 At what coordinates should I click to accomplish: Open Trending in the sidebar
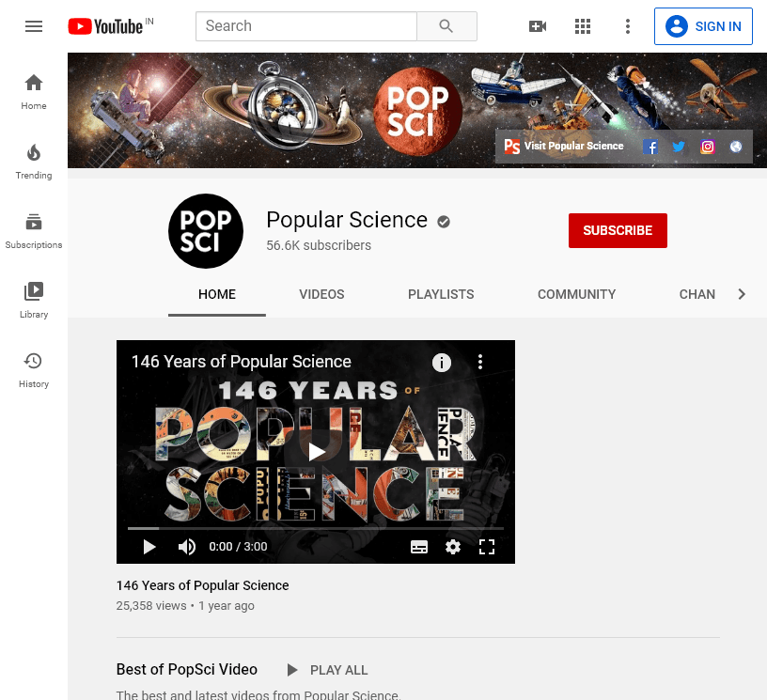(x=34, y=162)
